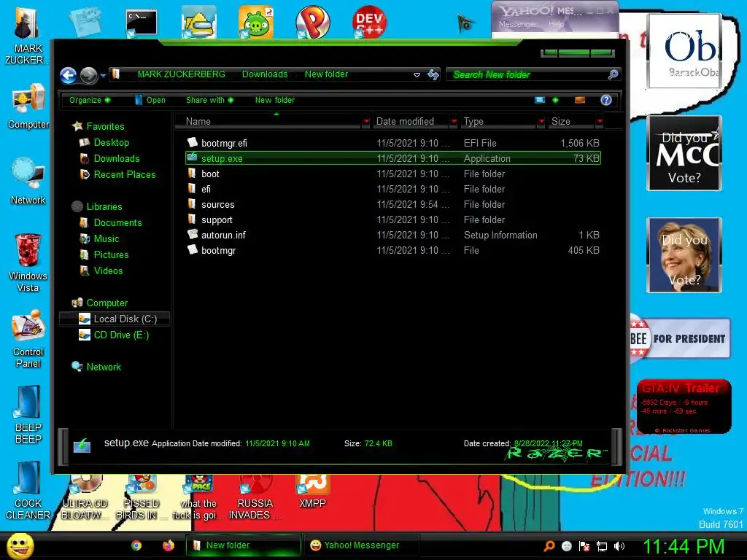Open the Videos library
The height and width of the screenshot is (560, 747).
[x=108, y=271]
